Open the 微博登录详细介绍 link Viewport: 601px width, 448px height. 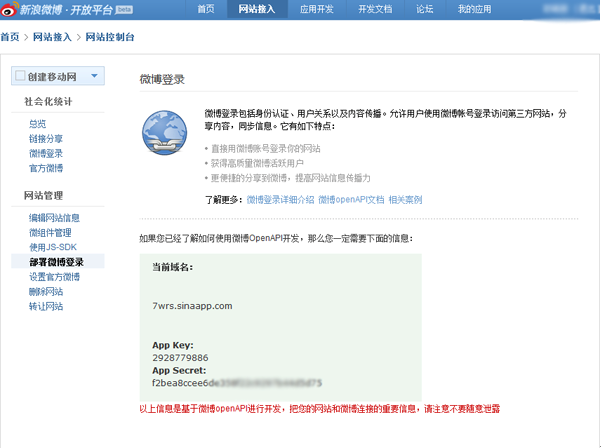280,200
